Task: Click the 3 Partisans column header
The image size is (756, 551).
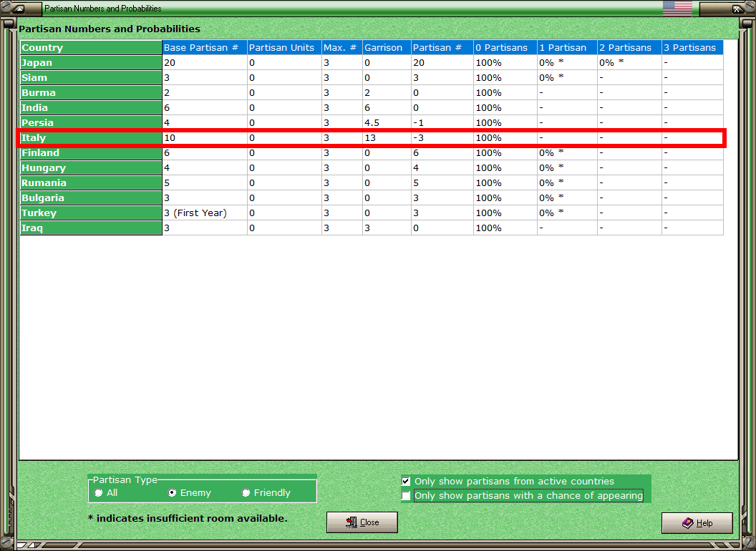Action: [x=692, y=47]
